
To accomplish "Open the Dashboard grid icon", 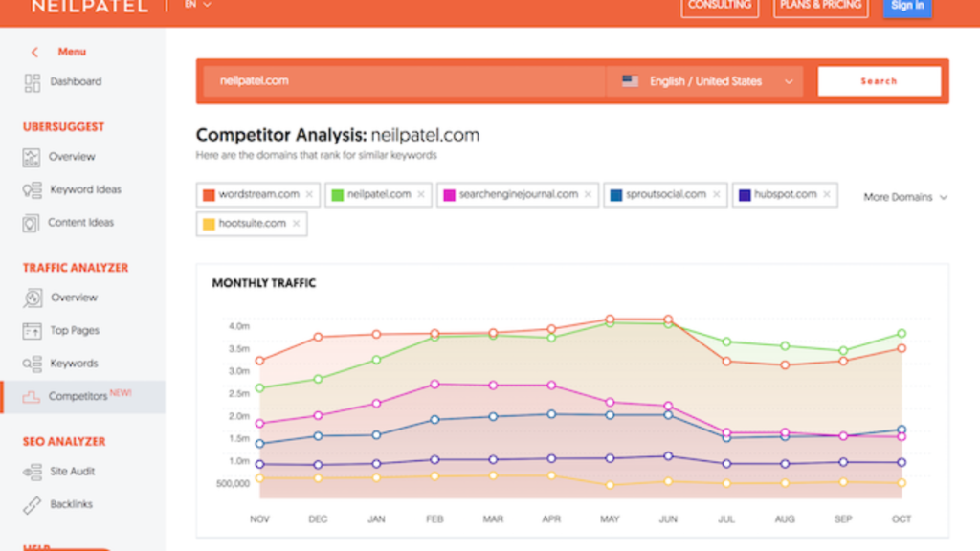I will coord(32,82).
